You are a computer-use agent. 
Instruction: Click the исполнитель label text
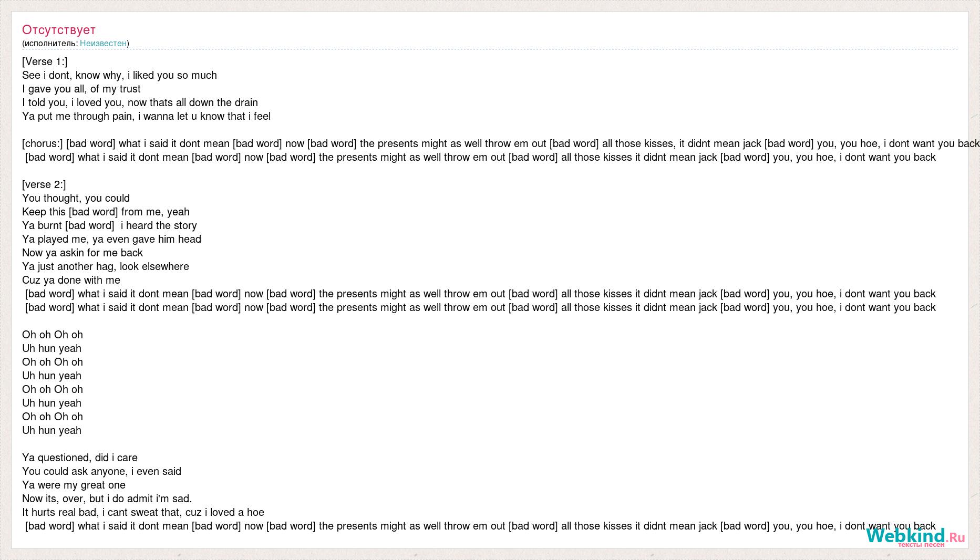(x=51, y=43)
